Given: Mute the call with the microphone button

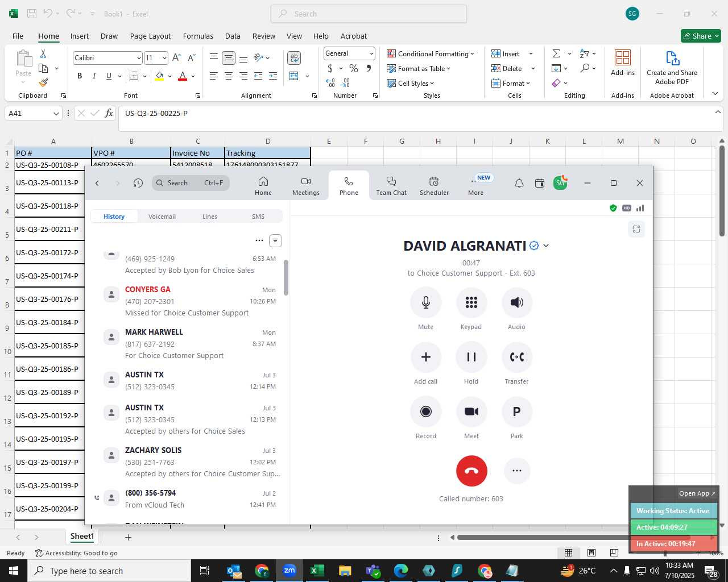Looking at the screenshot, I should point(425,302).
